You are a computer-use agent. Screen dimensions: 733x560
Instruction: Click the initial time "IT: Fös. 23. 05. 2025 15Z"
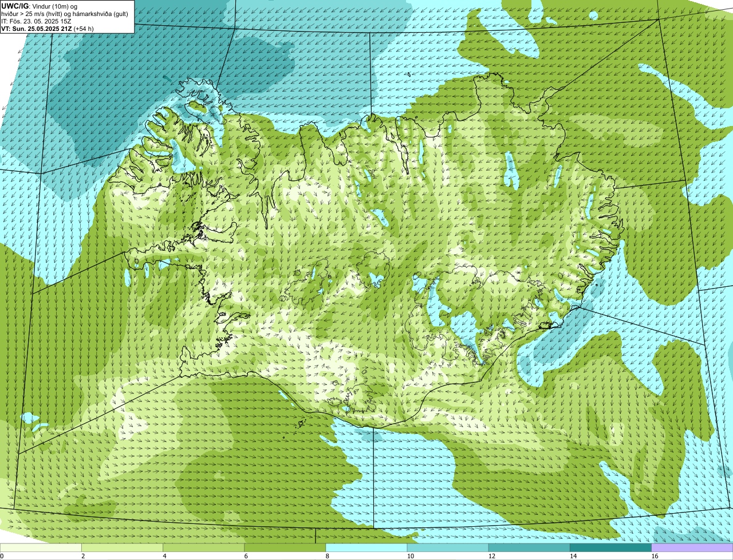37,21
